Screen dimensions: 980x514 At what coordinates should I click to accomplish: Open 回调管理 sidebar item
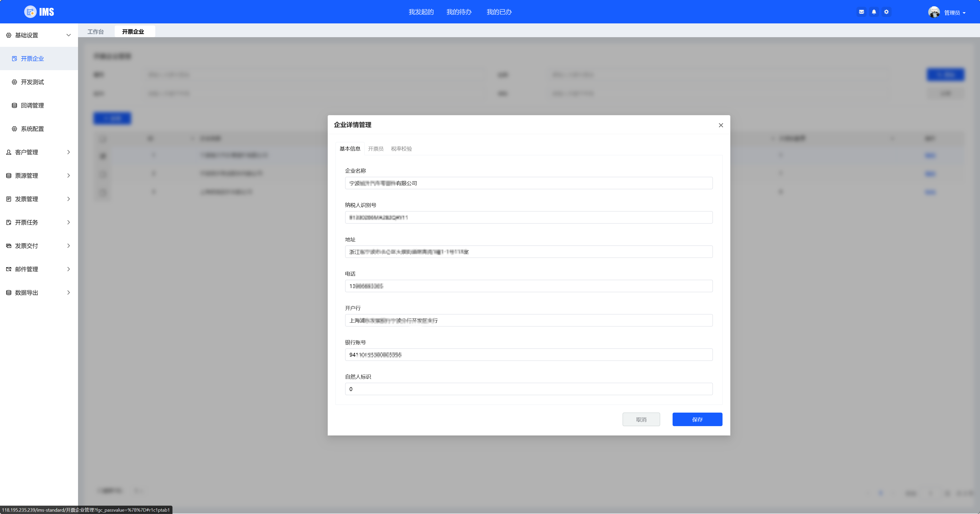(32, 105)
